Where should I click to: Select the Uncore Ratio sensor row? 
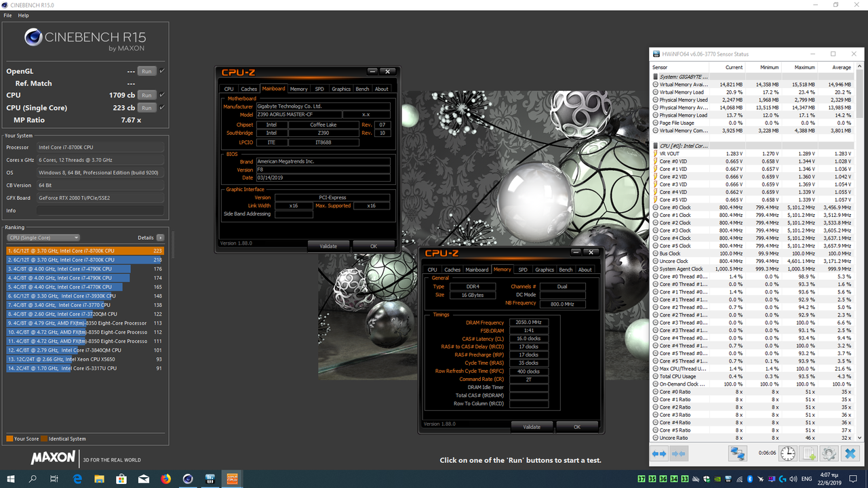click(752, 438)
